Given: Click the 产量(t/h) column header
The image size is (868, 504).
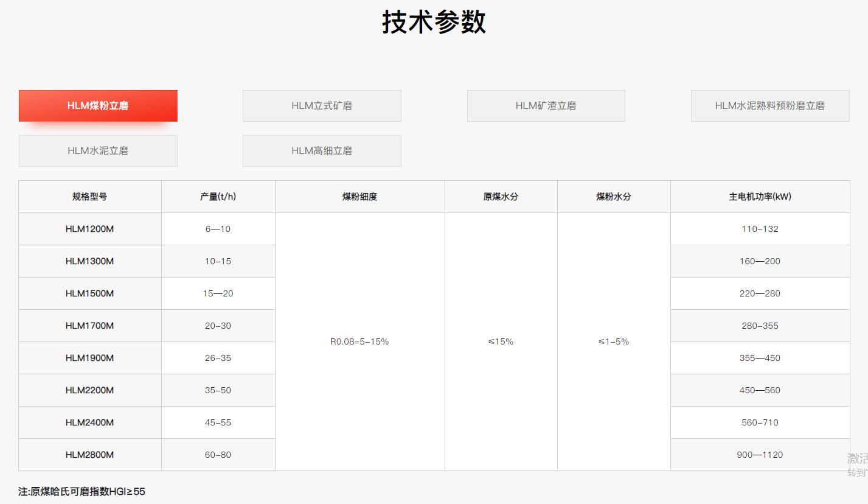Looking at the screenshot, I should 218,196.
